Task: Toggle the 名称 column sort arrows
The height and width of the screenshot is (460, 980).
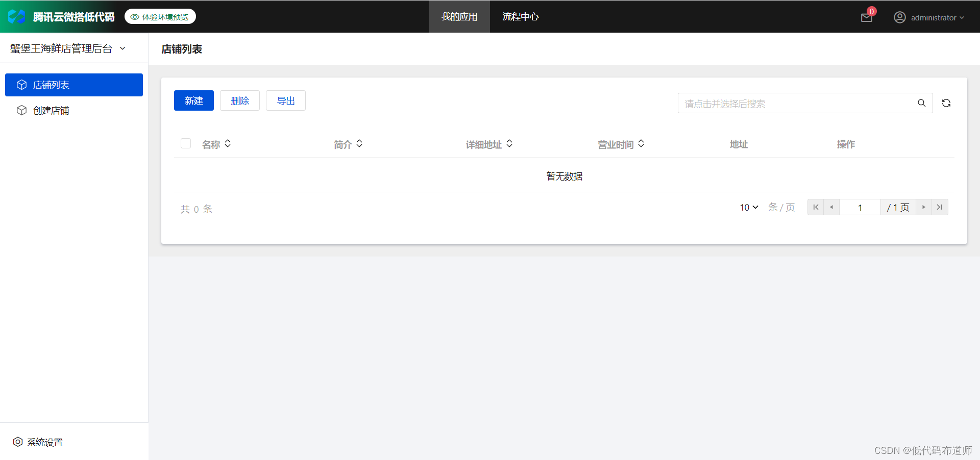Action: [228, 144]
